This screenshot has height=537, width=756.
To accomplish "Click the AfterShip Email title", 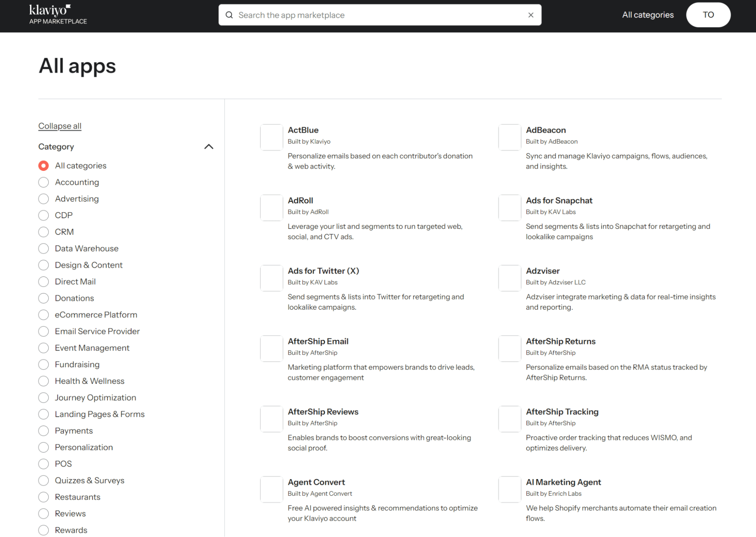I will (x=318, y=341).
